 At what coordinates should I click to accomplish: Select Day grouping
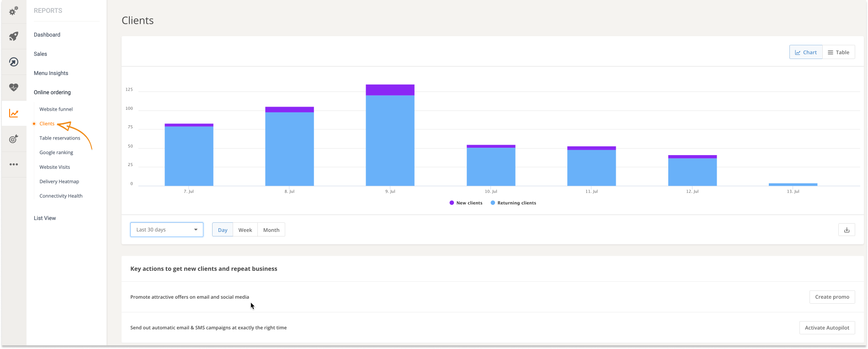click(223, 230)
